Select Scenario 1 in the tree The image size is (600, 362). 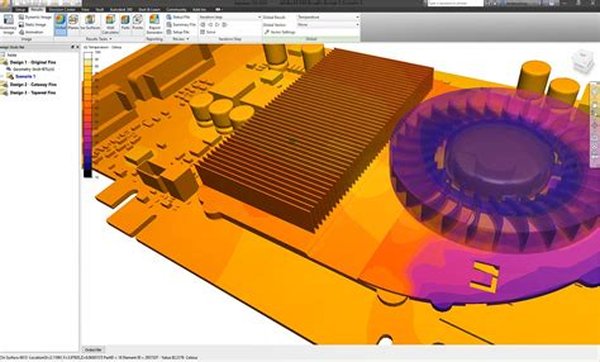[x=25, y=77]
